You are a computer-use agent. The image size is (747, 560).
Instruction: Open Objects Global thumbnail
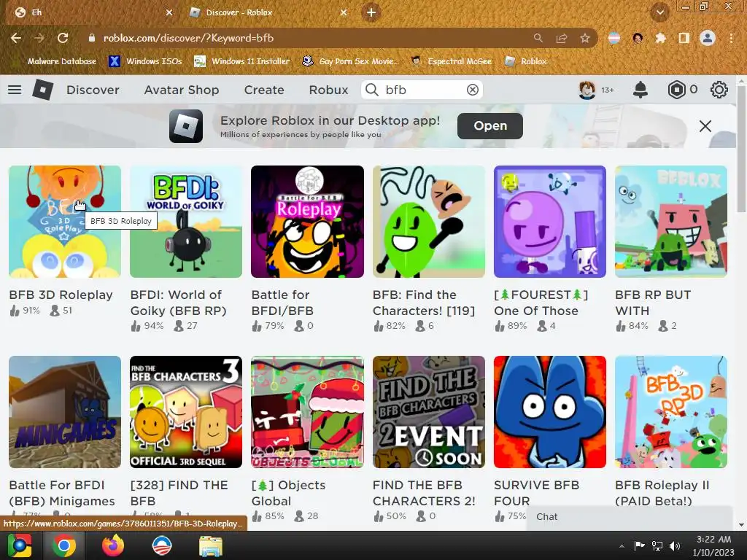(307, 412)
